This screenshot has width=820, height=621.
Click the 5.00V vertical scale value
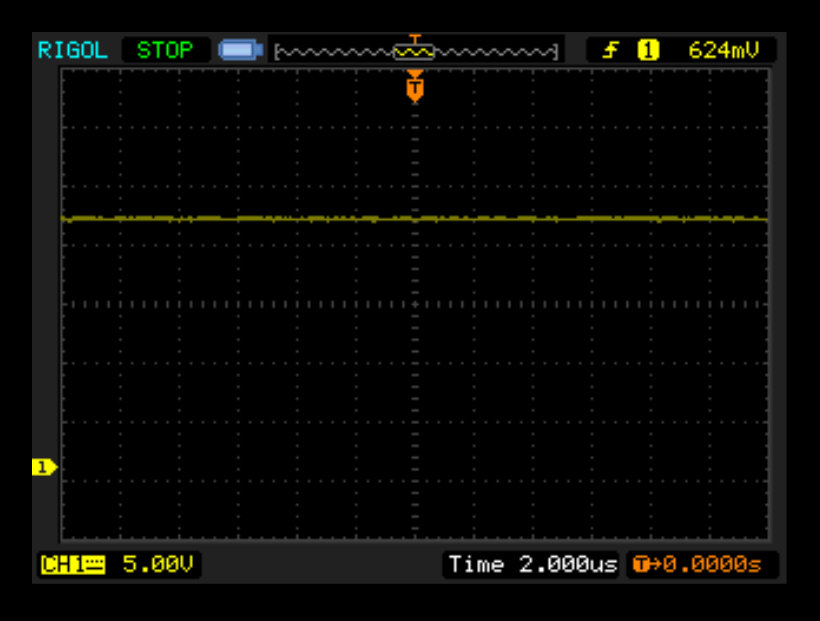coord(158,564)
